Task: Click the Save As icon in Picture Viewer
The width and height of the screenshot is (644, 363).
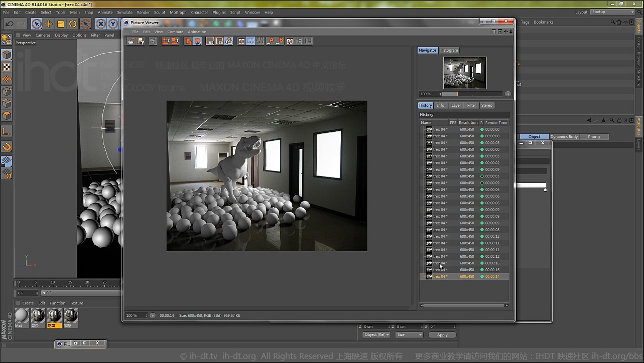Action: [x=140, y=41]
